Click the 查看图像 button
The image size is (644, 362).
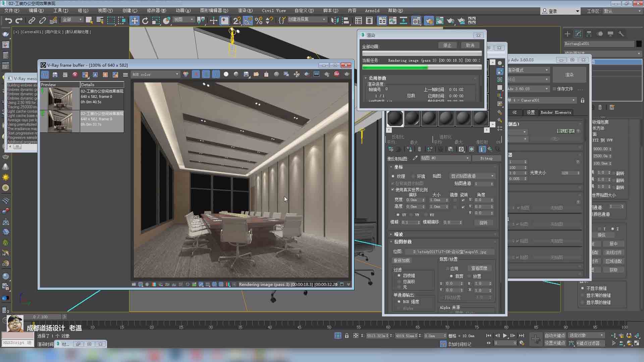[x=479, y=268]
